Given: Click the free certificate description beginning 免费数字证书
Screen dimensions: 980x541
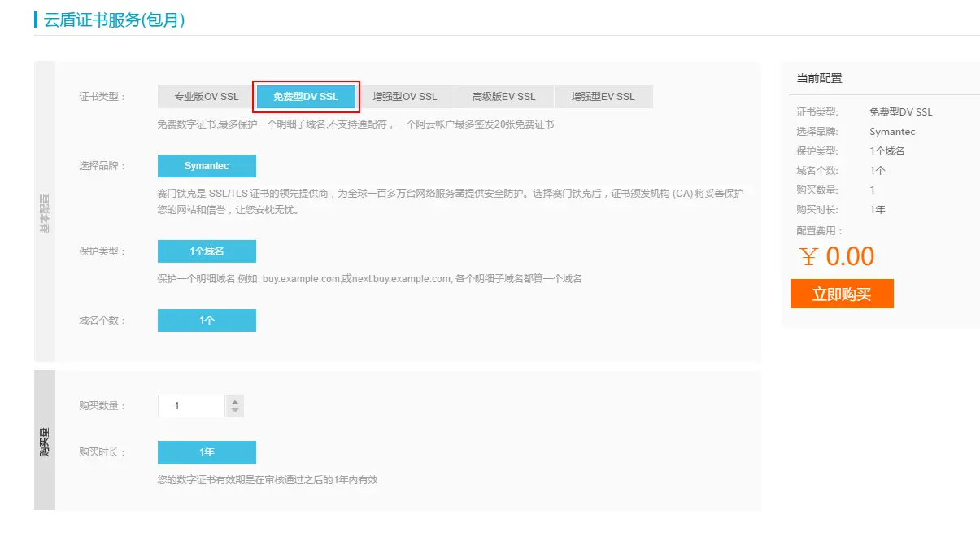Looking at the screenshot, I should point(355,124).
